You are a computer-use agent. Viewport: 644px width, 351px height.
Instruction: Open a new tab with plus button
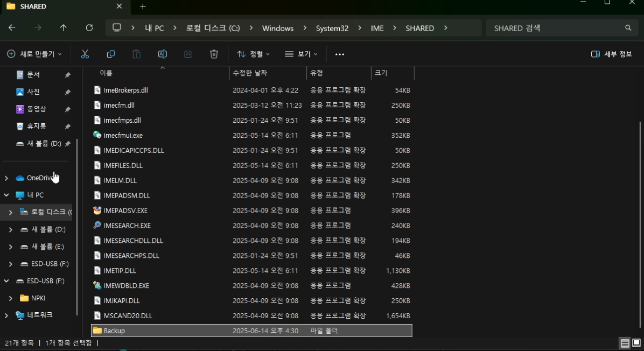[143, 6]
